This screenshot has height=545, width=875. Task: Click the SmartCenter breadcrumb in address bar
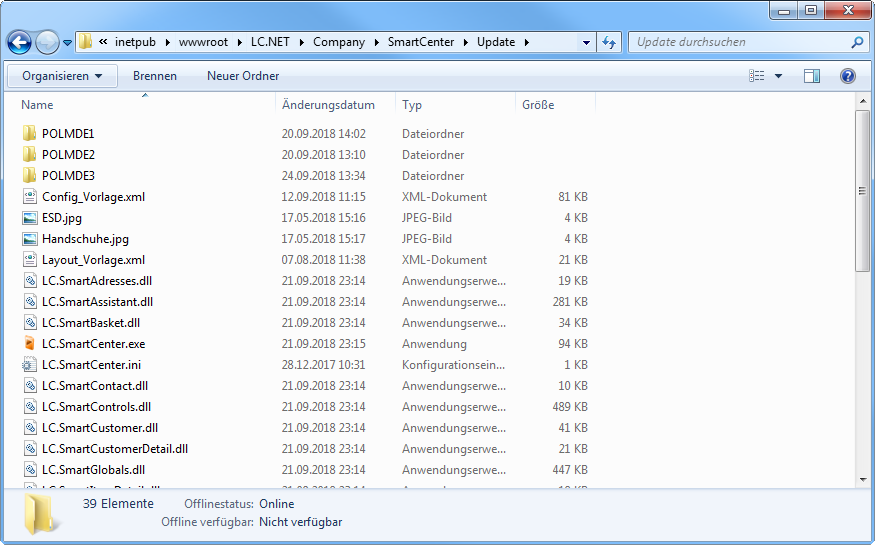point(421,43)
